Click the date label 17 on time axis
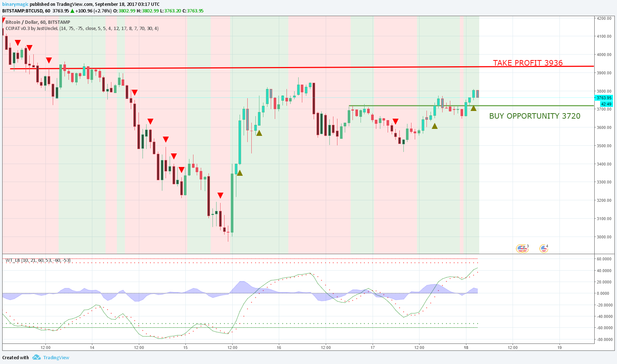 coord(373,348)
